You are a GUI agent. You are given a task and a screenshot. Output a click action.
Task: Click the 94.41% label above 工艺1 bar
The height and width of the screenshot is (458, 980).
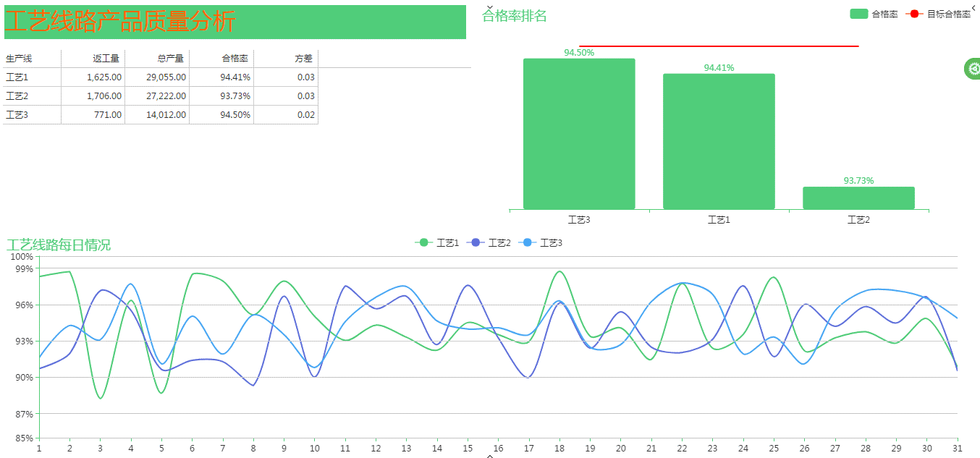pos(718,69)
